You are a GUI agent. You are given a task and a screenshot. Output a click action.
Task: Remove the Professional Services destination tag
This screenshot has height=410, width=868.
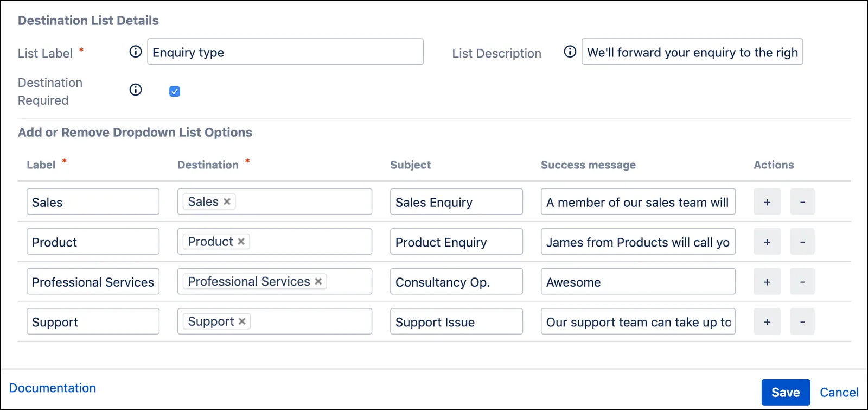click(318, 281)
